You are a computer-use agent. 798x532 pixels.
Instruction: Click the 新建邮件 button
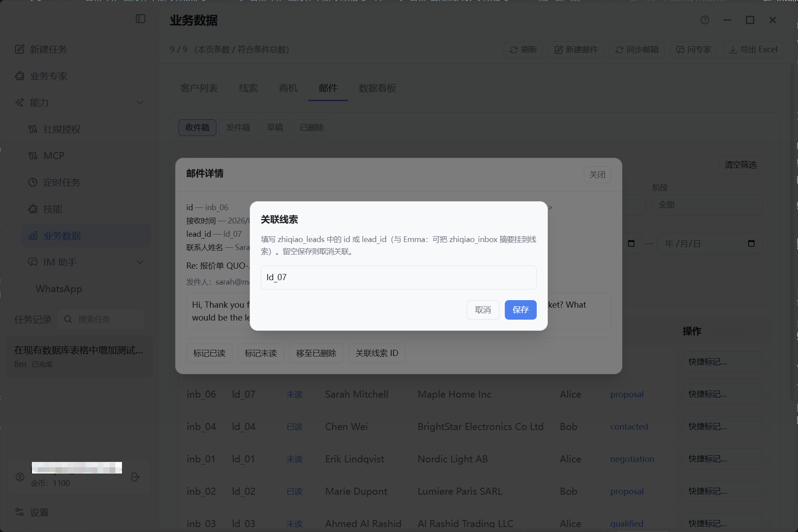tap(576, 49)
